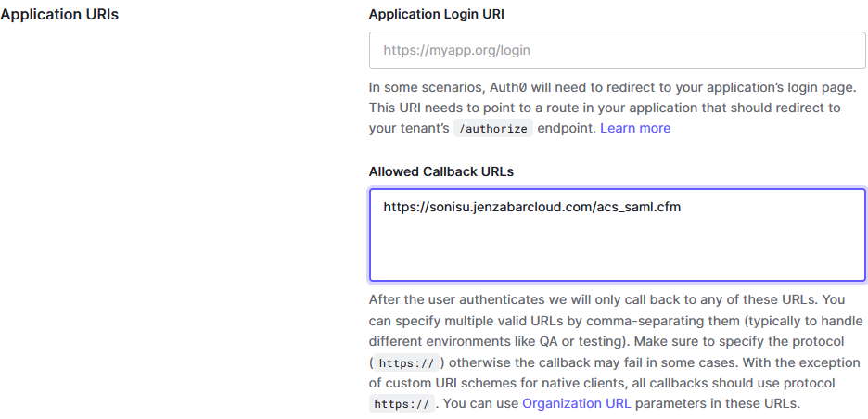Image resolution: width=868 pixels, height=419 pixels.
Task: Click the Application Login URI label
Action: pos(436,15)
